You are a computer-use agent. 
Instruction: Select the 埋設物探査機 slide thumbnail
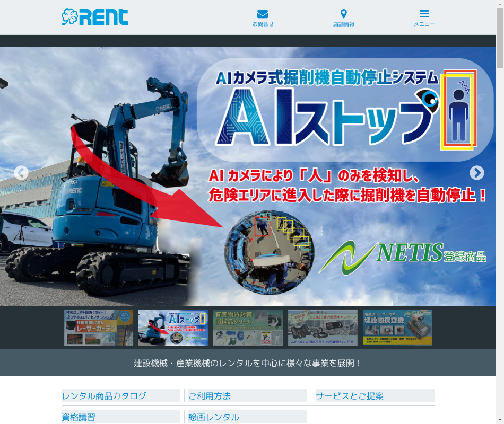pos(397,328)
